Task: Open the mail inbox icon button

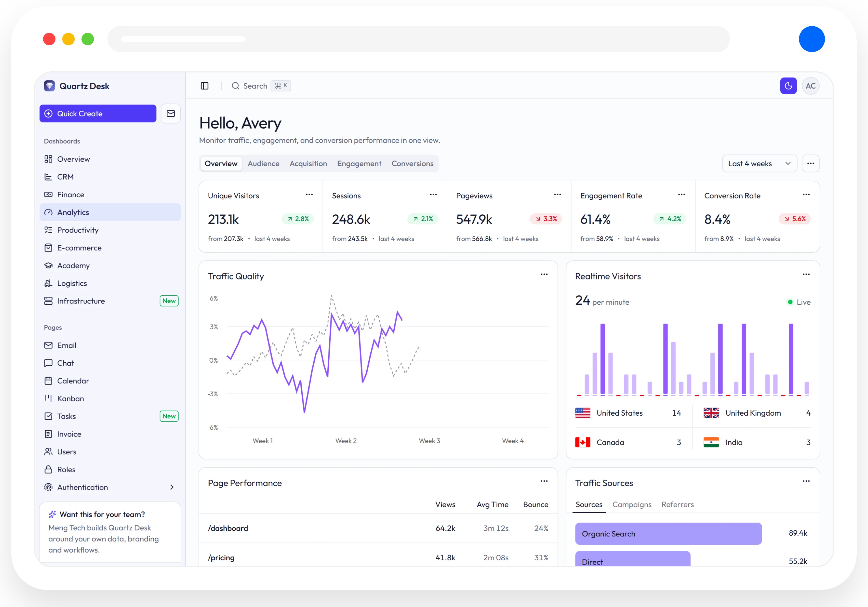Action: click(171, 114)
